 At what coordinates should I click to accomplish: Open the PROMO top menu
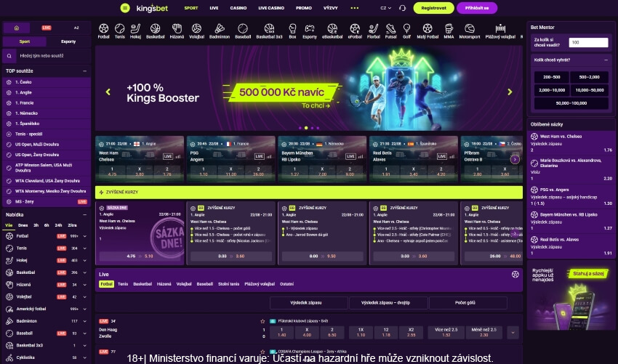(304, 8)
